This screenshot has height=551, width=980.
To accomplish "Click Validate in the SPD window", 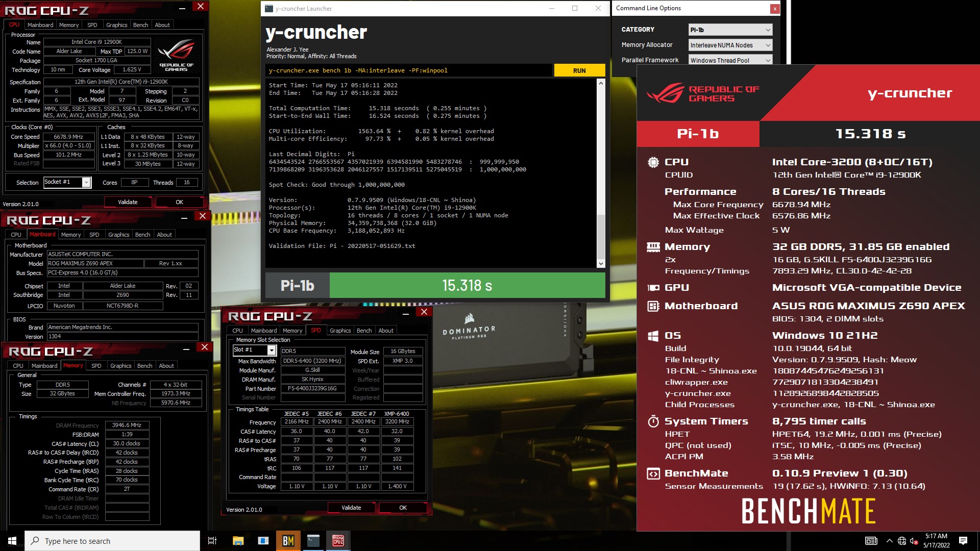I will coord(351,508).
